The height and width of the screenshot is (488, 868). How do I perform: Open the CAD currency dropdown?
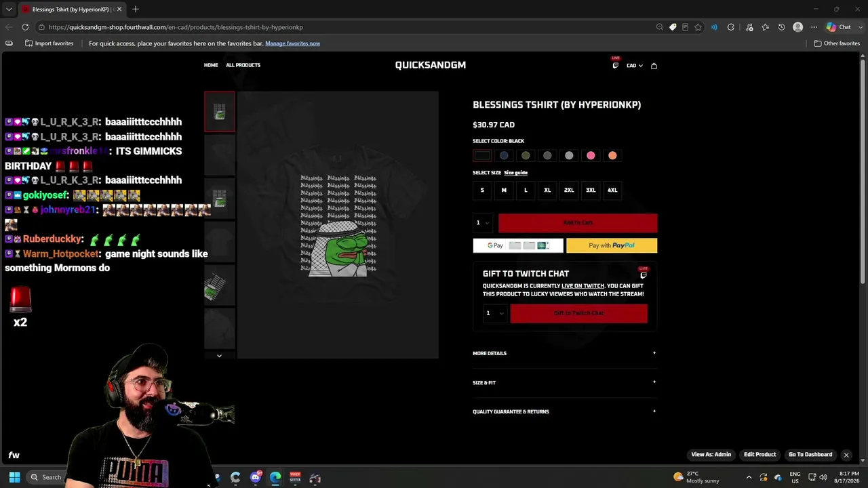pos(634,66)
